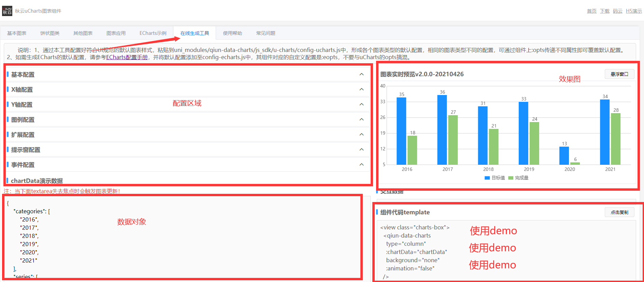This screenshot has width=644, height=282.
Task: Click the 2019 blue bar labeled 33
Action: click(x=524, y=133)
